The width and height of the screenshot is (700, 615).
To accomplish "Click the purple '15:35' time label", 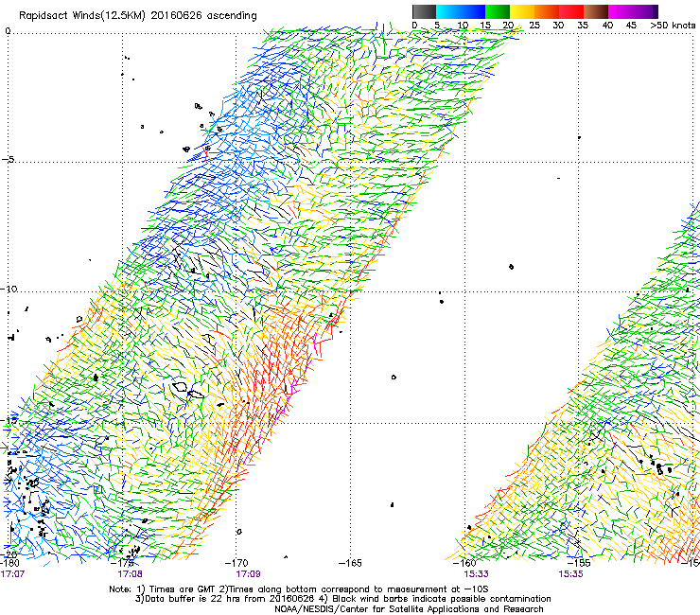I will 570,574.
